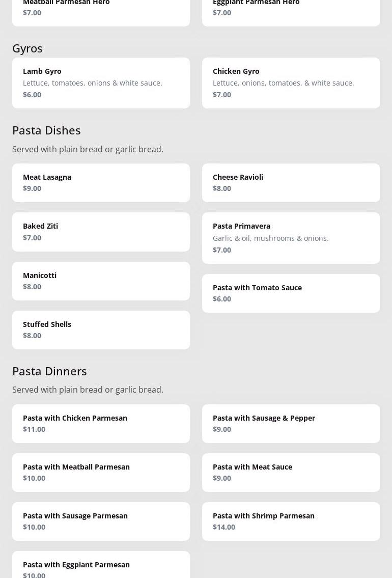Add the Chicken Gyro to order

291,82
